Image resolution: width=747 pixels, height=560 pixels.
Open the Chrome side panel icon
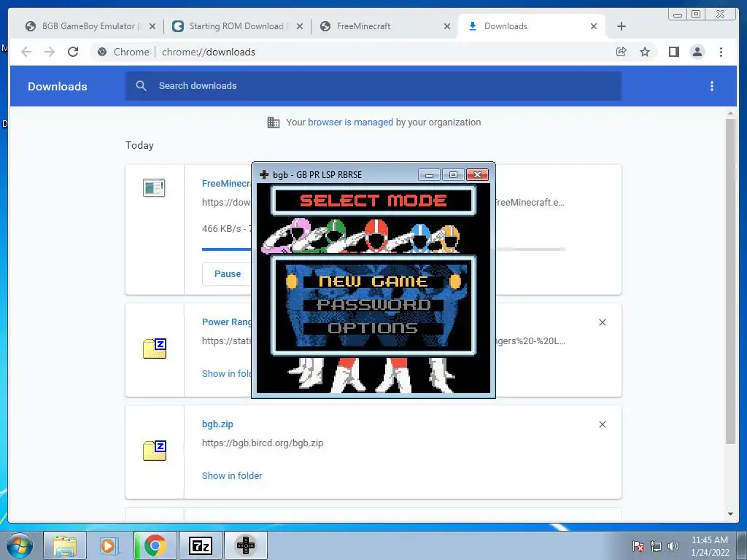click(673, 52)
